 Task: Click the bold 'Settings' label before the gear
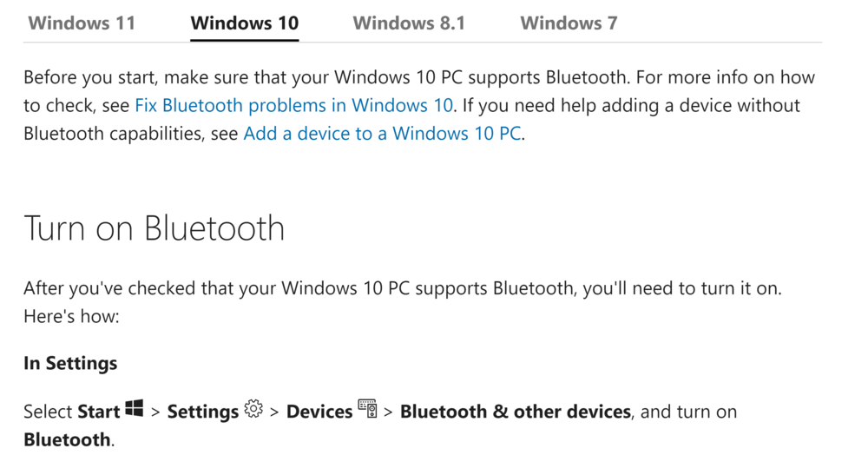click(x=202, y=412)
